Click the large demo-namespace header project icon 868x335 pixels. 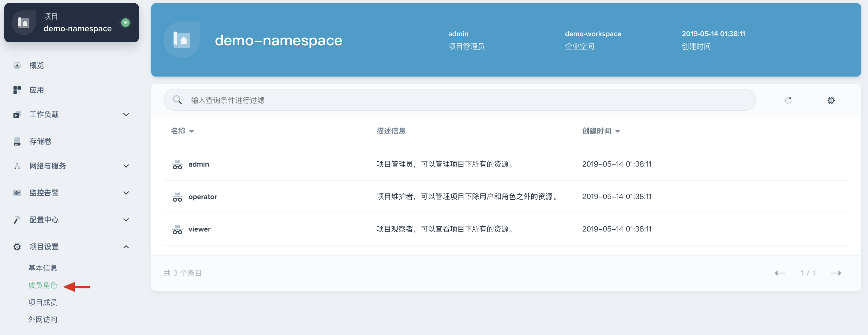click(182, 40)
